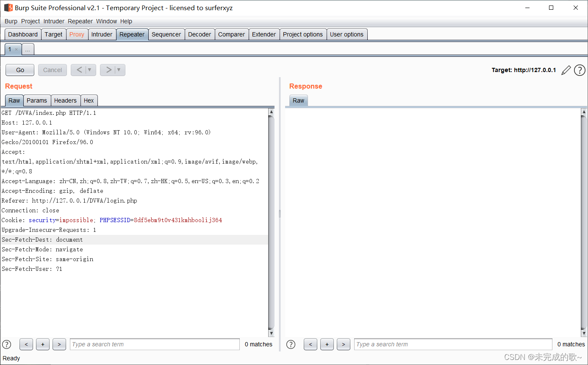Switch to the request Params tab
The image size is (588, 365).
point(37,100)
